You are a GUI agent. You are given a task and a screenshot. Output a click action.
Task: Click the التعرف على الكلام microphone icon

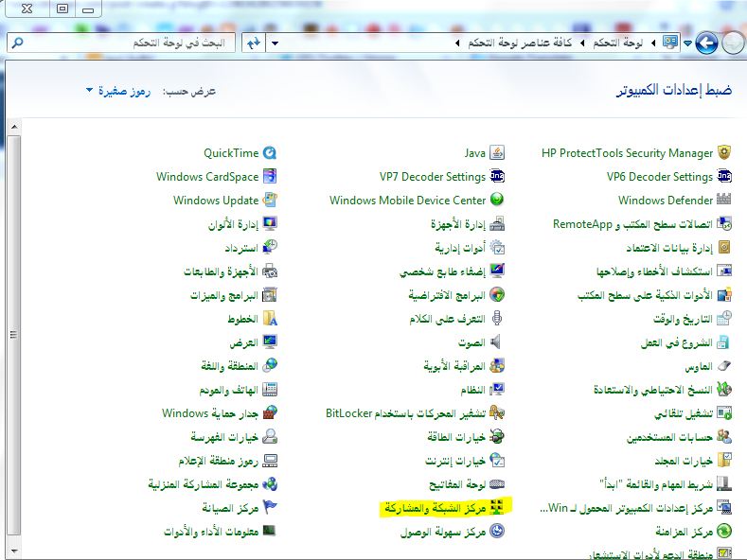click(497, 319)
